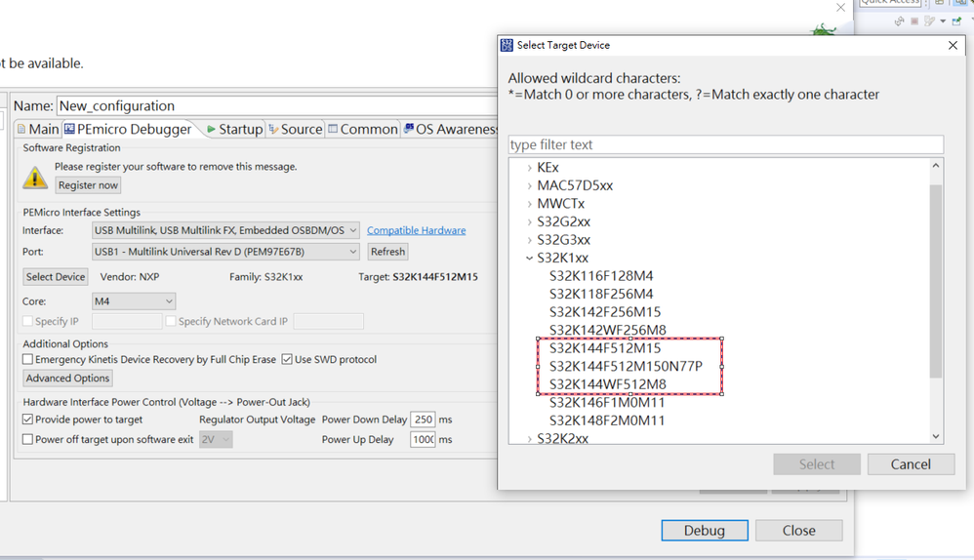Focus the type filter text field
Image resolution: width=974 pixels, height=560 pixels.
pyautogui.click(x=725, y=144)
